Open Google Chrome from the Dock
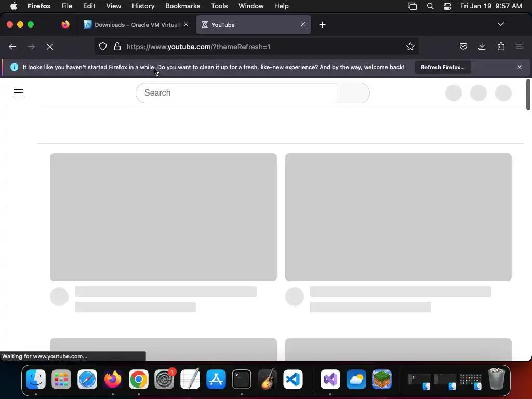 (138, 379)
